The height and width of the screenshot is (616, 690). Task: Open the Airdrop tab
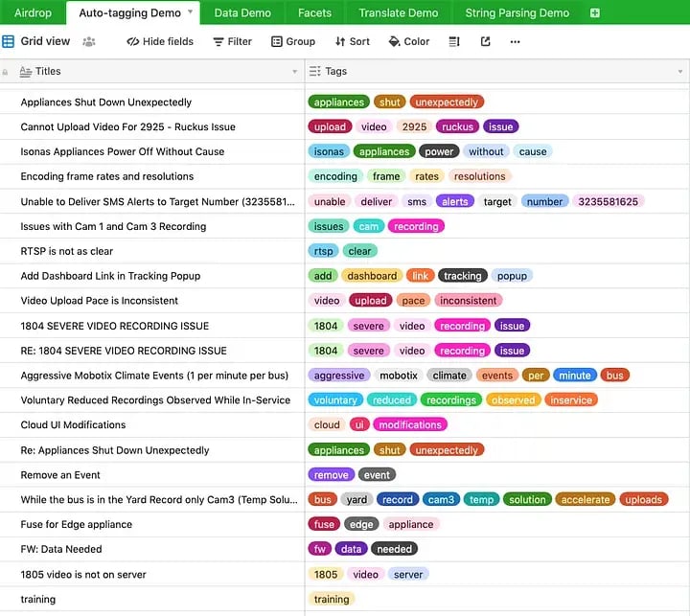point(34,13)
